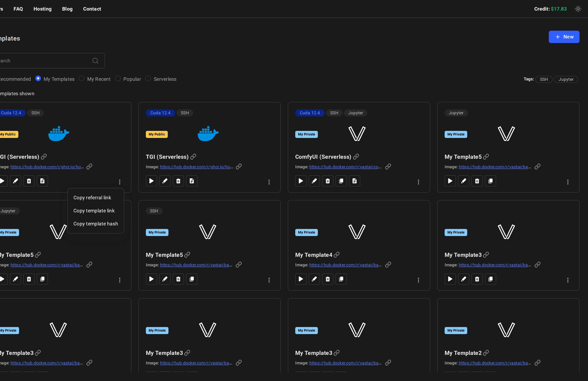
Task: Select the My Recent radio button
Action: 82,78
